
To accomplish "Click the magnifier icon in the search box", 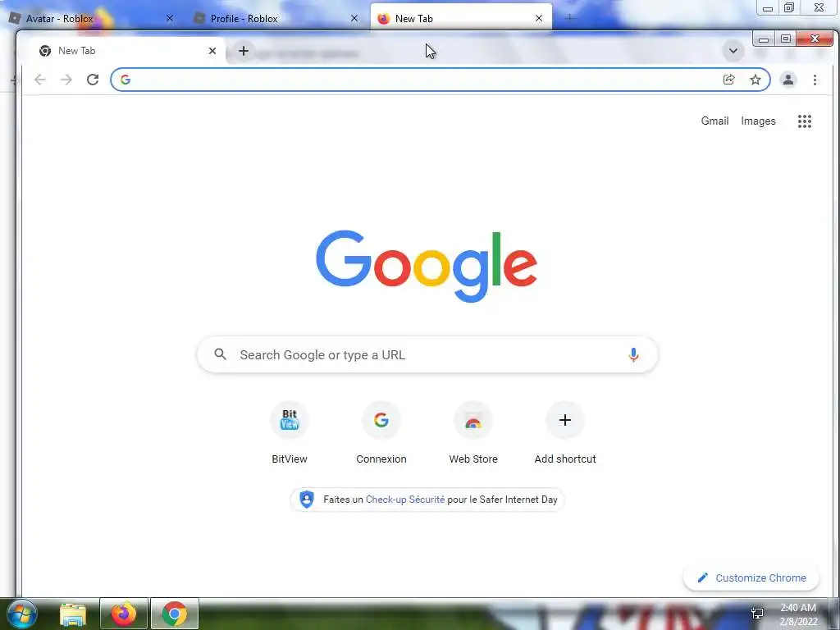I will [220, 354].
